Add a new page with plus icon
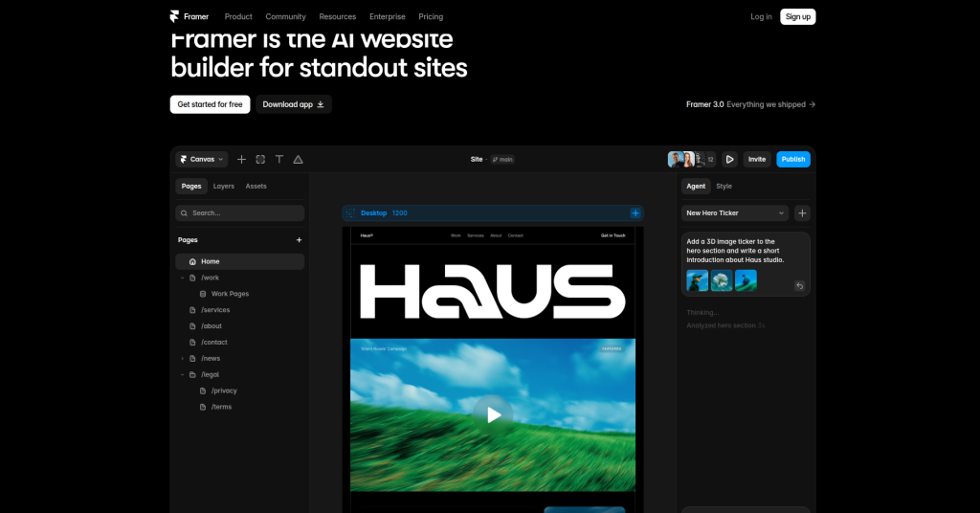This screenshot has width=980, height=513. click(x=299, y=240)
